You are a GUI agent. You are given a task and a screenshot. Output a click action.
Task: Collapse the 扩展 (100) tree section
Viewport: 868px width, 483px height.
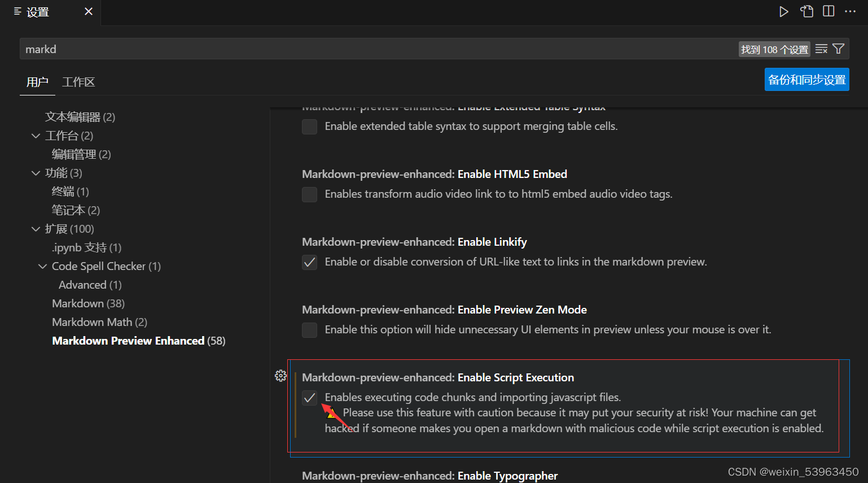coord(36,229)
